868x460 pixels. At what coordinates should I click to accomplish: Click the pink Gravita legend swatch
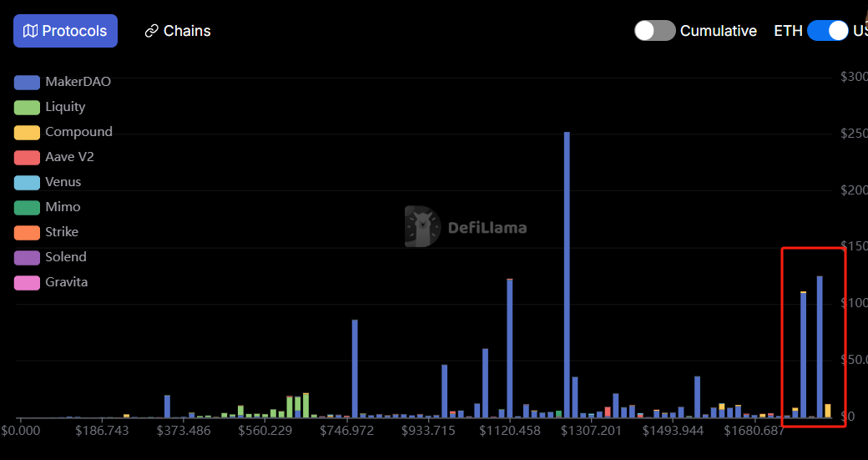pyautogui.click(x=27, y=282)
